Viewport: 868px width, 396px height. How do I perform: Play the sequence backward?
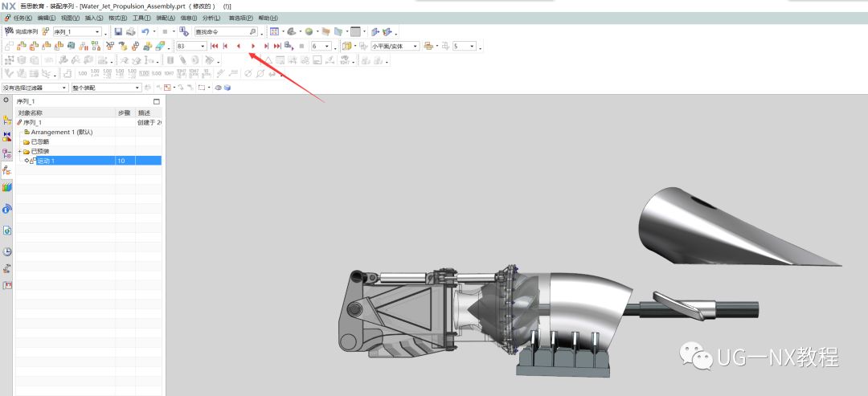pos(239,46)
